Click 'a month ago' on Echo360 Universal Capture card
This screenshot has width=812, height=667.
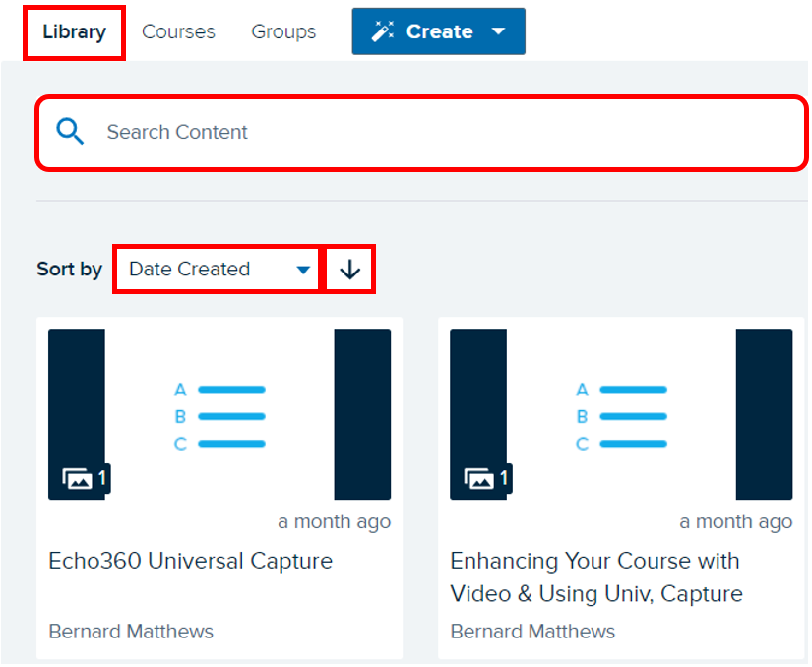click(334, 522)
